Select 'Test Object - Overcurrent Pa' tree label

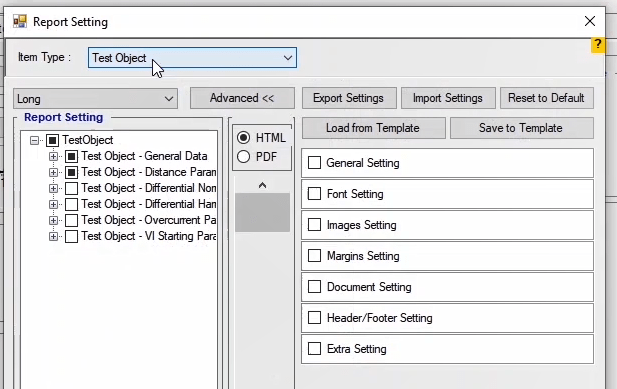[149, 220]
